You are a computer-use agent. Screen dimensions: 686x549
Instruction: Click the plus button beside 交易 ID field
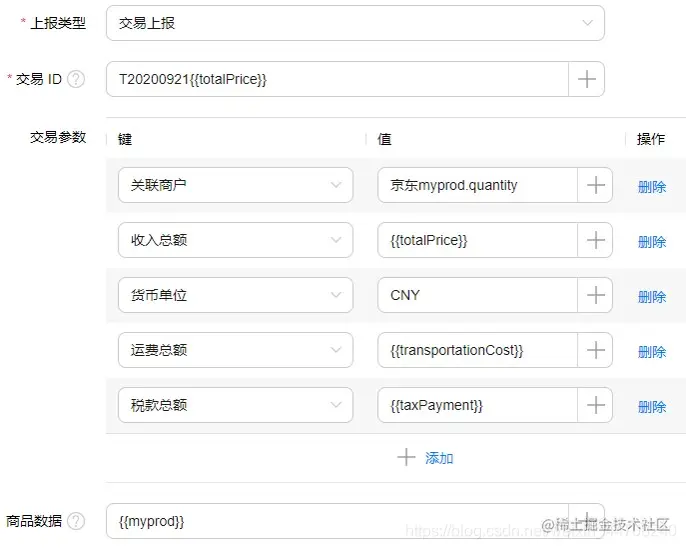pos(587,79)
